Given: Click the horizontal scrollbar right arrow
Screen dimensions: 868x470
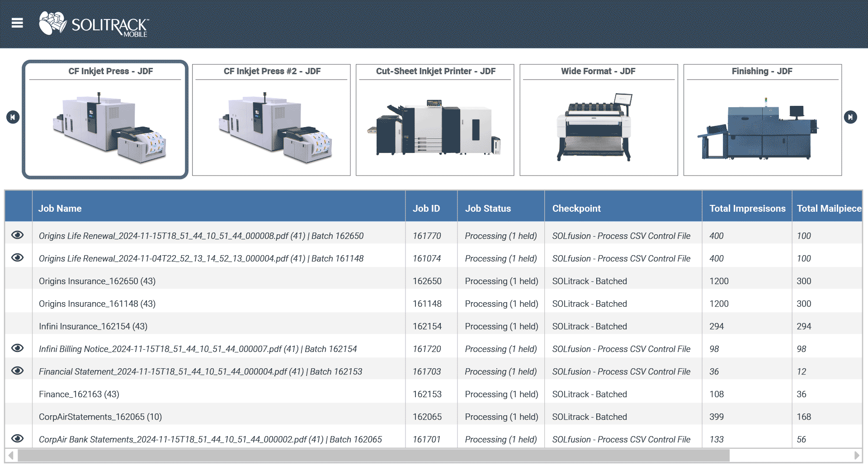Looking at the screenshot, I should (x=856, y=456).
